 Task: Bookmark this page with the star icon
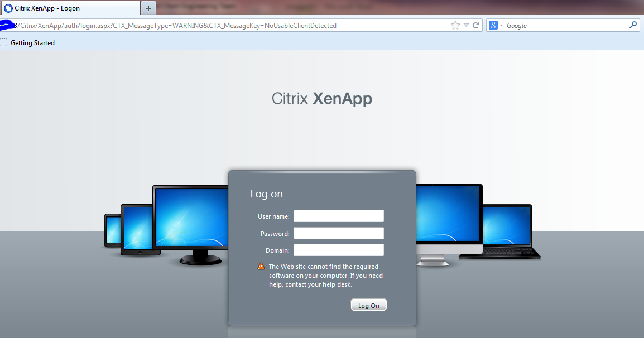tap(455, 26)
